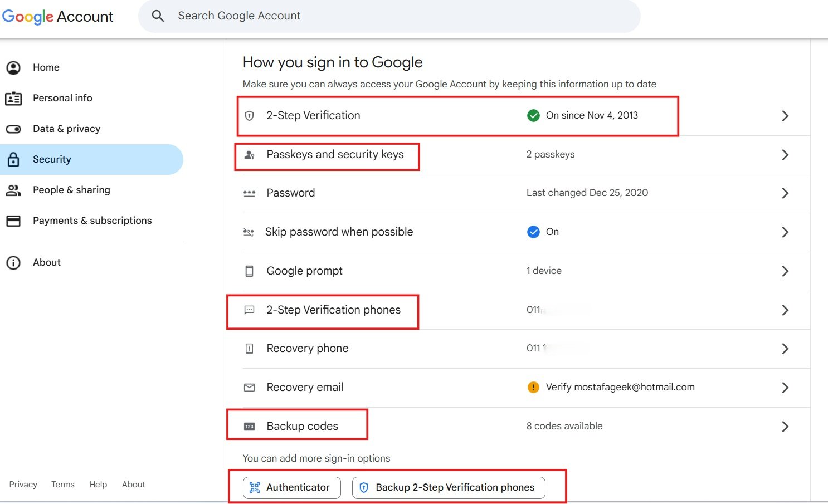
Task: Focus the Search Google Account field
Action: coord(389,16)
